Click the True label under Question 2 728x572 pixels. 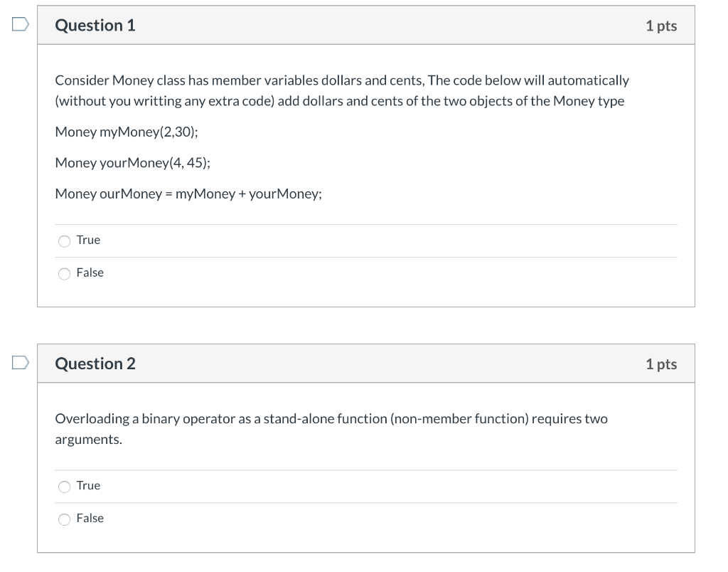pyautogui.click(x=88, y=485)
